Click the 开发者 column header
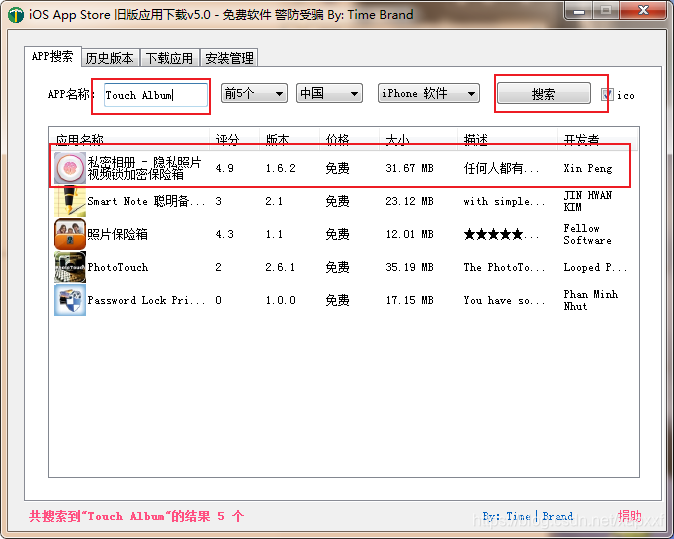Screen dimensions: 674x539 pyautogui.click(x=598, y=139)
